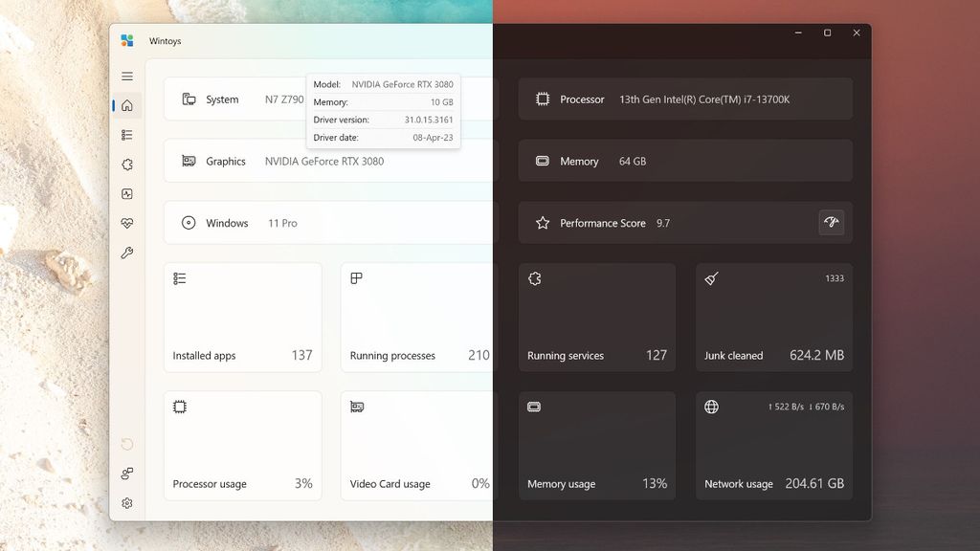The width and height of the screenshot is (980, 551).
Task: Open the Home dashboard in the sidebar
Action: coord(127,105)
